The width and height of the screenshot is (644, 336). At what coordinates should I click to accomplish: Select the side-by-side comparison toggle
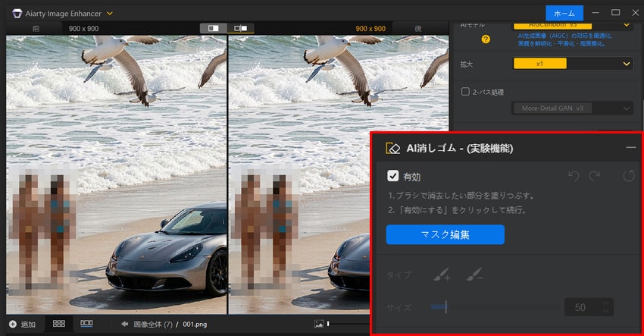click(240, 28)
